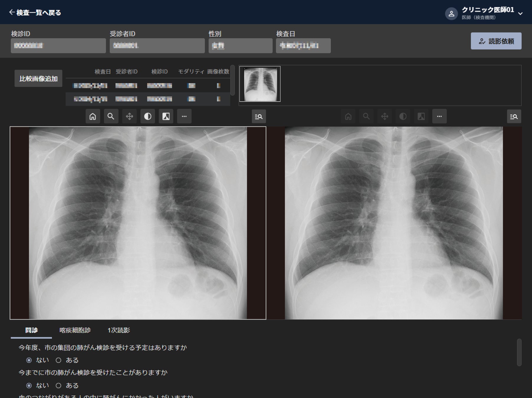Expand the クリニック医師01 user menu chevron

[x=520, y=14]
